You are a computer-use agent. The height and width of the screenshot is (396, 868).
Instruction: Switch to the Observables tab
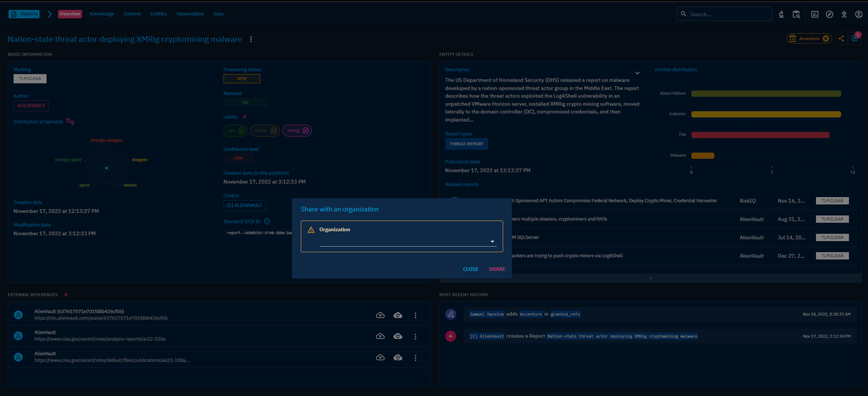[190, 14]
